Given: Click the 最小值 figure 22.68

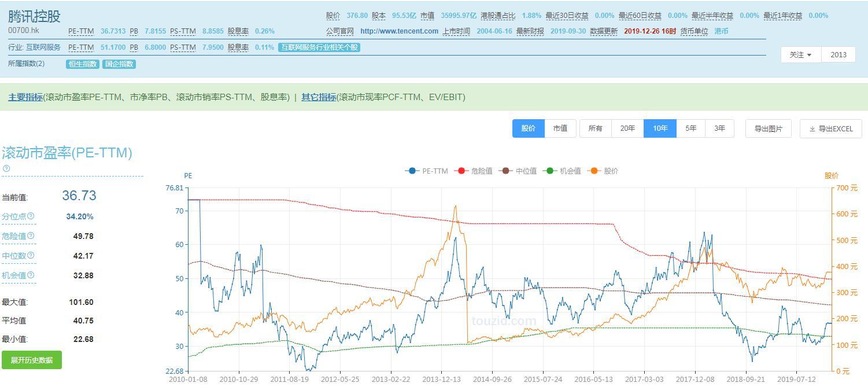Looking at the screenshot, I should (83, 339).
